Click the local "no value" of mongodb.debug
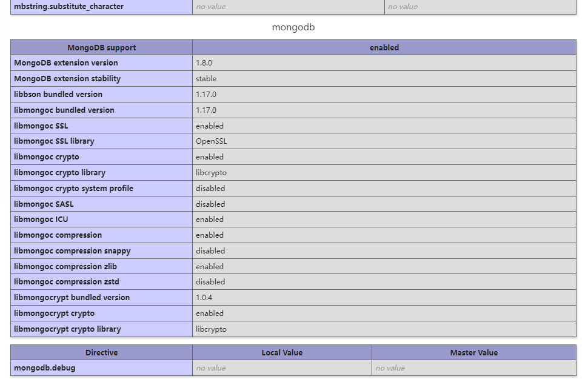The width and height of the screenshot is (588, 379). pos(211,368)
